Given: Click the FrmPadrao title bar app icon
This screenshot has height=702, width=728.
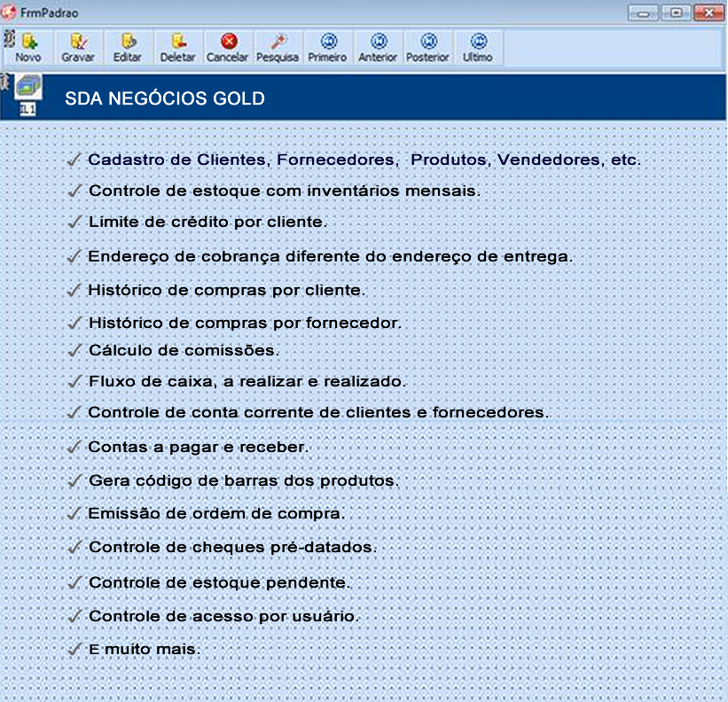Looking at the screenshot, I should (10, 12).
